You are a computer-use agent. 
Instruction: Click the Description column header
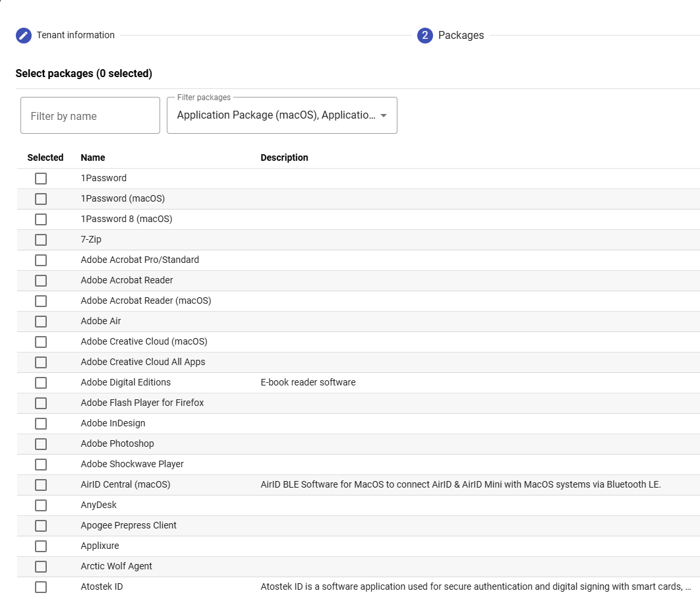(x=284, y=157)
